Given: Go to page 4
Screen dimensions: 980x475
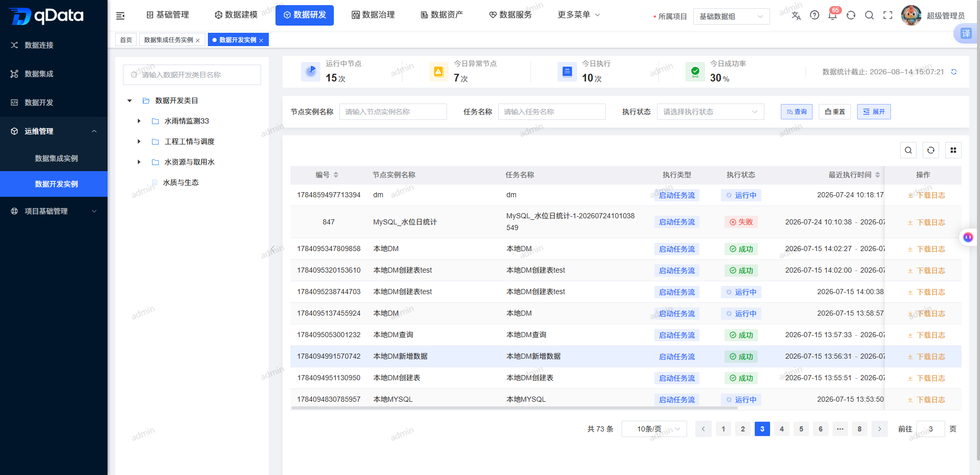Looking at the screenshot, I should [781, 429].
